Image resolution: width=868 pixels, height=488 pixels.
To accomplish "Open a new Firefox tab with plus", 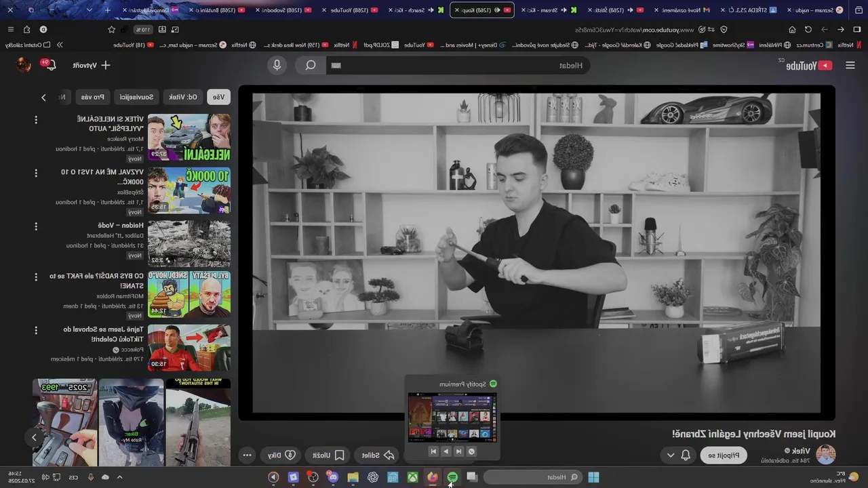I will tap(107, 10).
